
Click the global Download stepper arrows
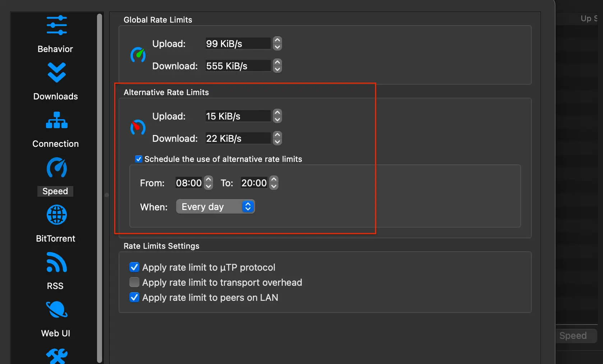277,66
